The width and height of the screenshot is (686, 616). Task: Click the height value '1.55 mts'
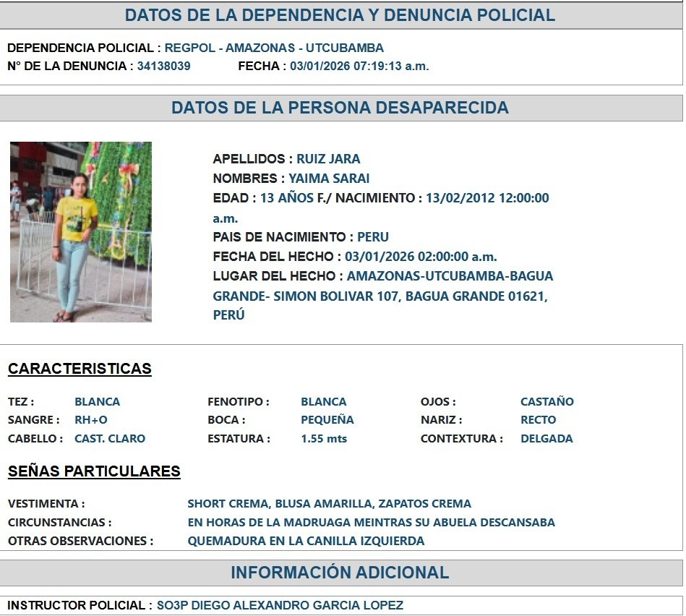(x=324, y=439)
